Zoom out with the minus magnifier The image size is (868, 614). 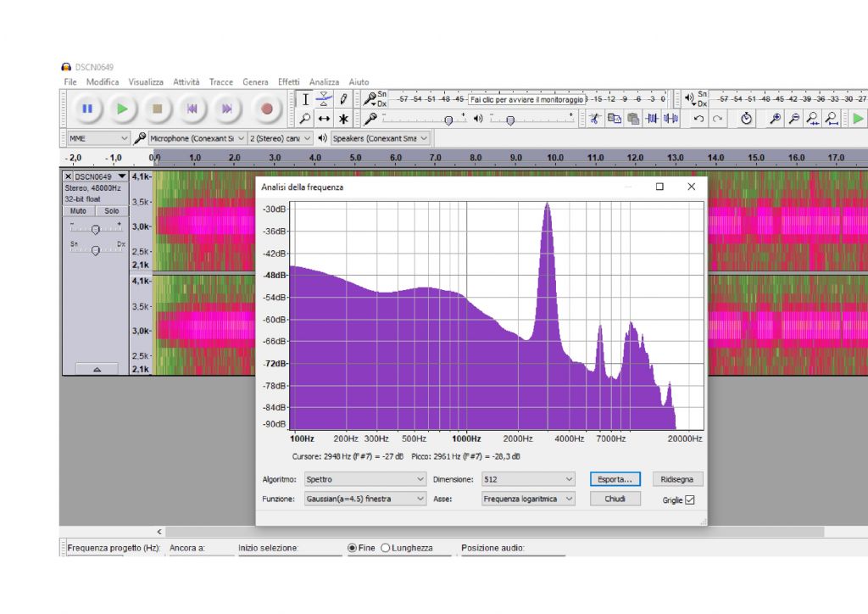click(x=793, y=118)
